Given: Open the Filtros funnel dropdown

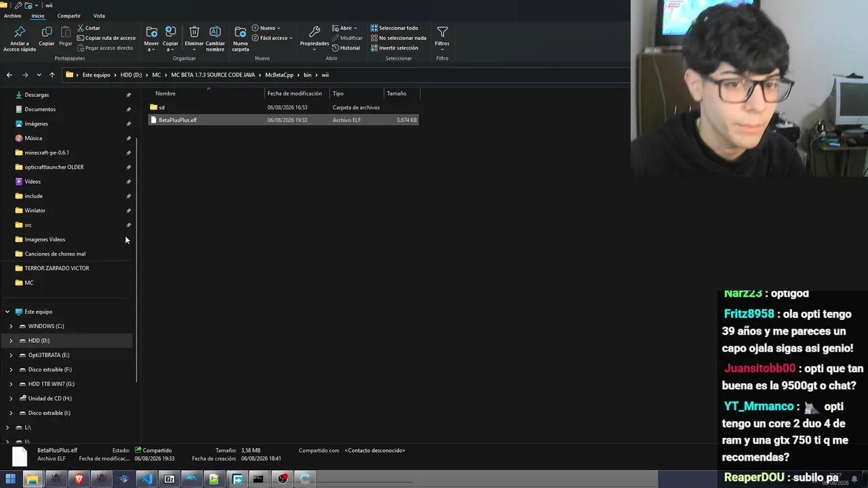Looking at the screenshot, I should tap(442, 37).
